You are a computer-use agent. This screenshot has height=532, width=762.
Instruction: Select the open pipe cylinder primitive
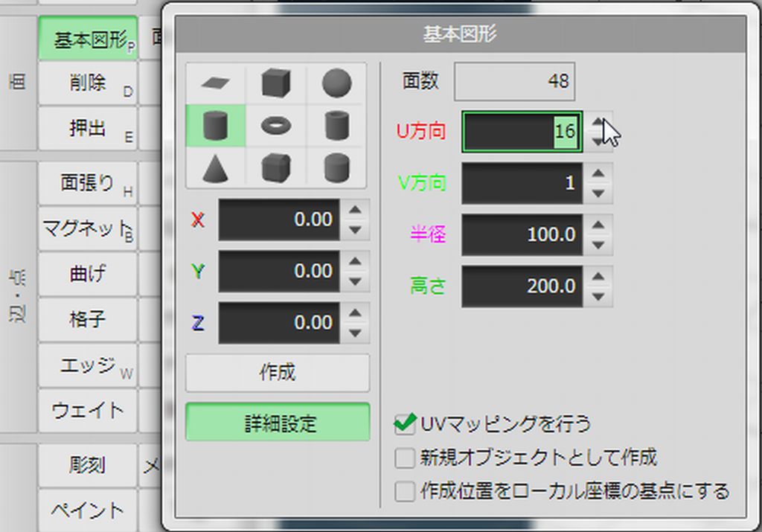[336, 125]
